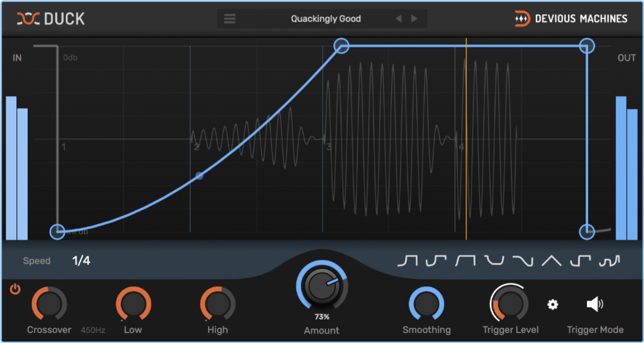Click the Smoothing label
This screenshot has width=644, height=343.
(426, 330)
